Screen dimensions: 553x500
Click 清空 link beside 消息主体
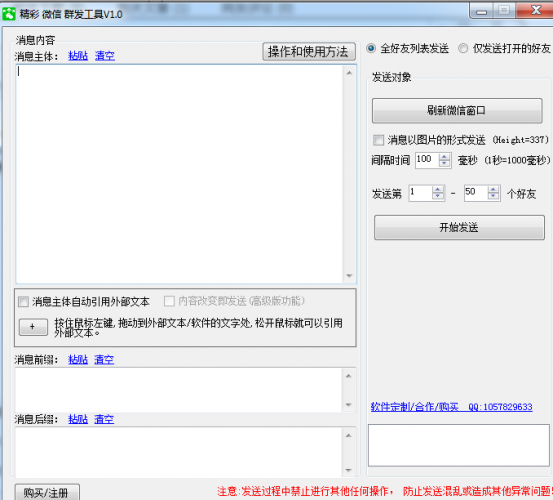(x=105, y=55)
